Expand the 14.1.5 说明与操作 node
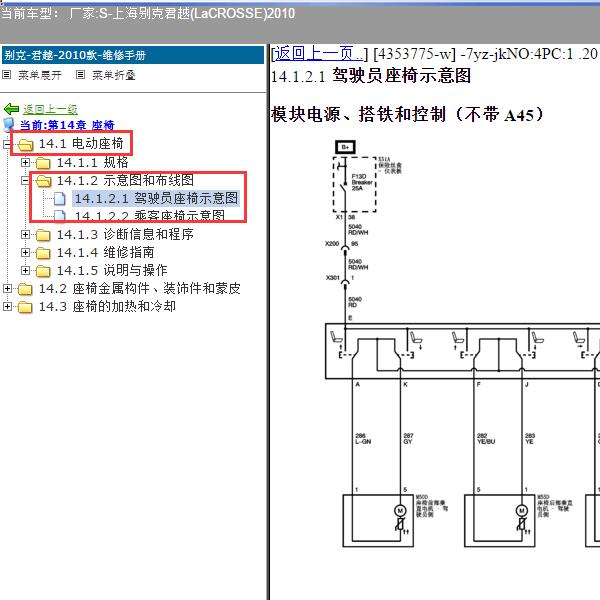The width and height of the screenshot is (600, 600). pos(25,271)
